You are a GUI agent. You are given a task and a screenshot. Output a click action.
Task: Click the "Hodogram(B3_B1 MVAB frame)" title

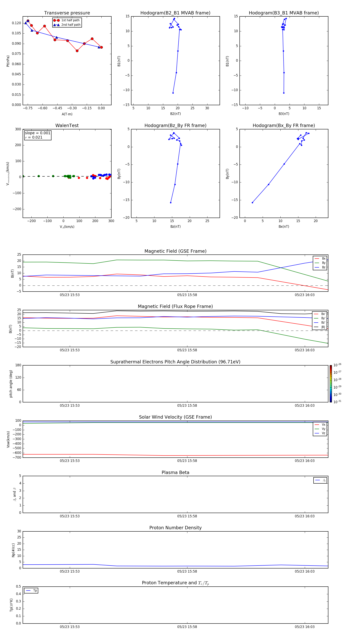coord(284,13)
